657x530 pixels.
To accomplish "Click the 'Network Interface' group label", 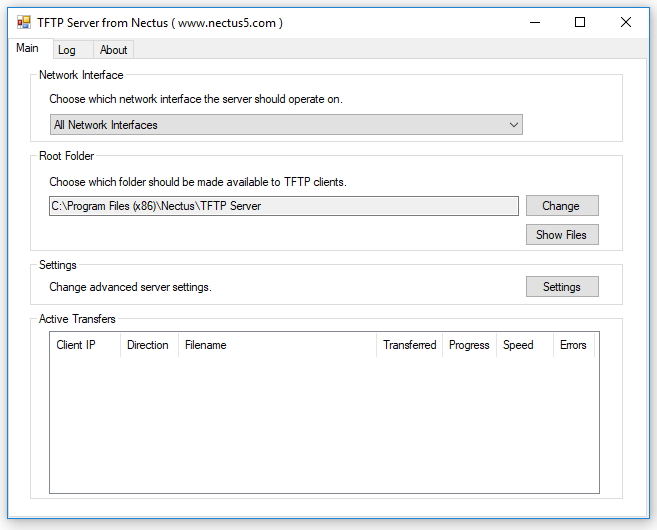I will tap(81, 75).
